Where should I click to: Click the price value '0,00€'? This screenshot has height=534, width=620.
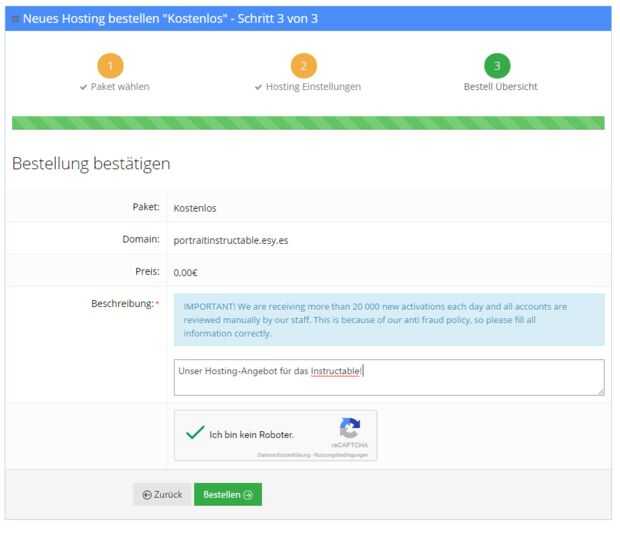[x=185, y=273]
